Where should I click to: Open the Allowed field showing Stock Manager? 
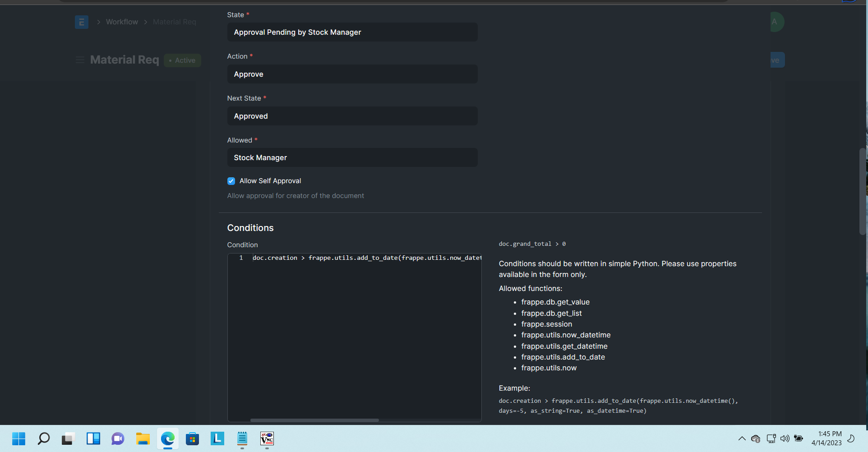(x=352, y=157)
